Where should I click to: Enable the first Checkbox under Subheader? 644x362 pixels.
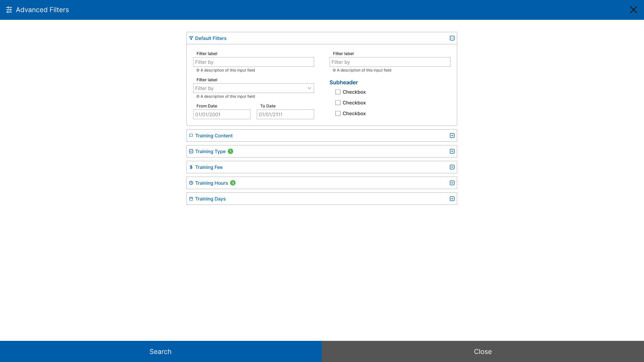pos(338,92)
